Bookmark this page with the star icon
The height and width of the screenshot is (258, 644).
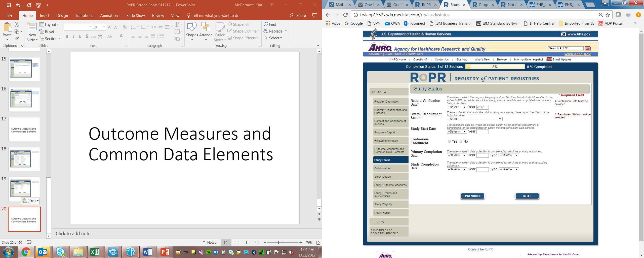(608, 15)
